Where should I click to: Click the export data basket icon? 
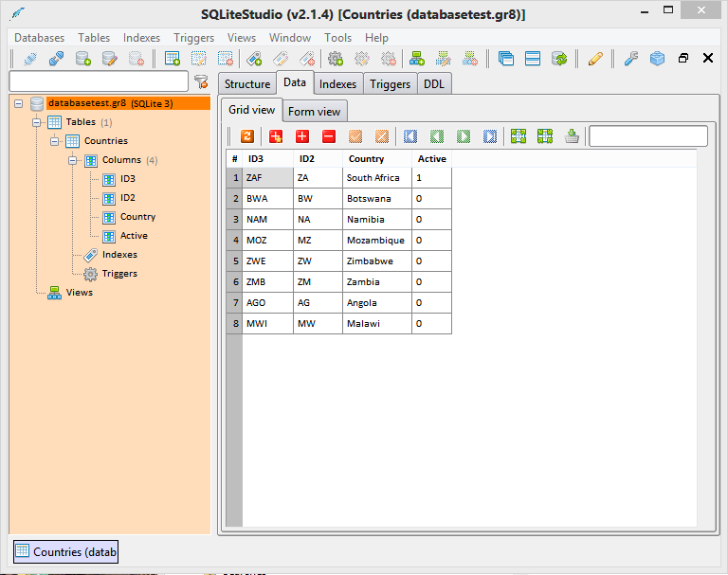(572, 136)
